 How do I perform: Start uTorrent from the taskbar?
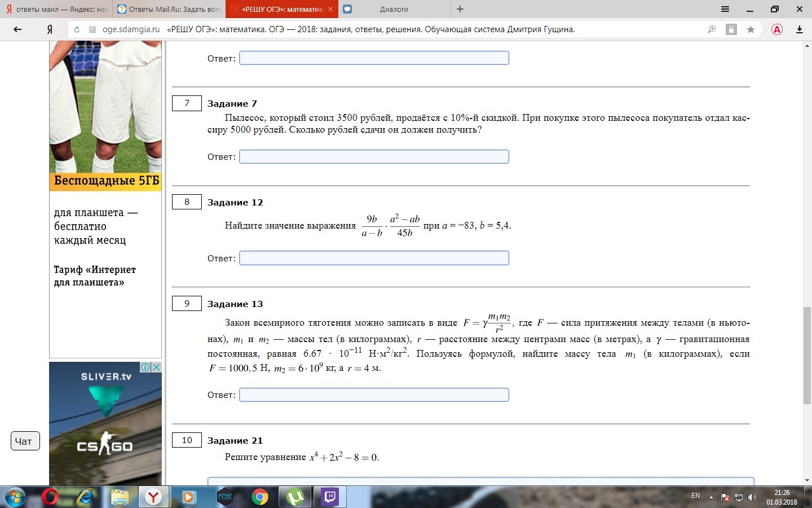295,497
